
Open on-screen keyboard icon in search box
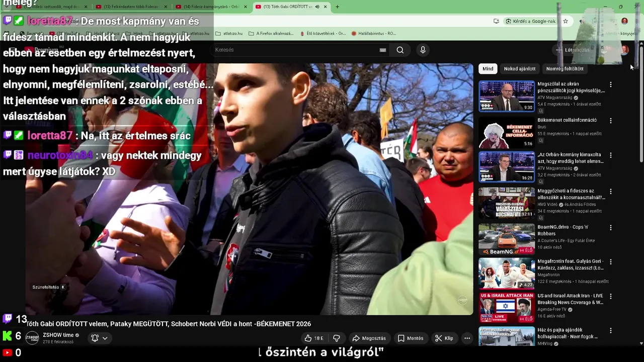pos(383,50)
